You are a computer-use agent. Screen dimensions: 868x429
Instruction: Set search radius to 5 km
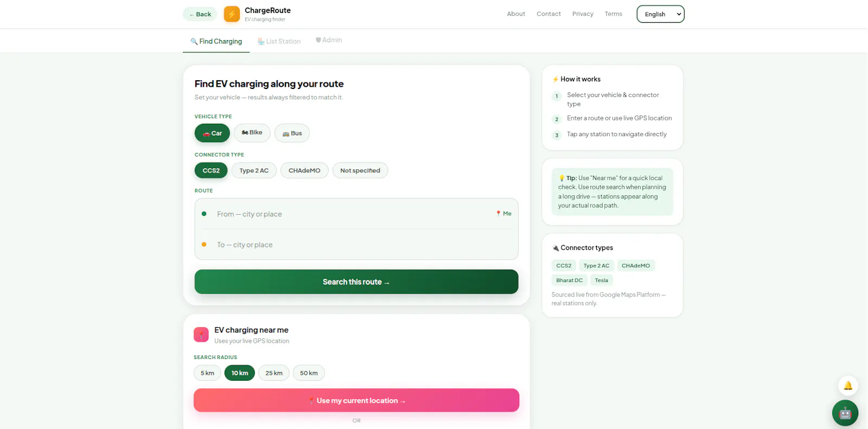point(207,373)
